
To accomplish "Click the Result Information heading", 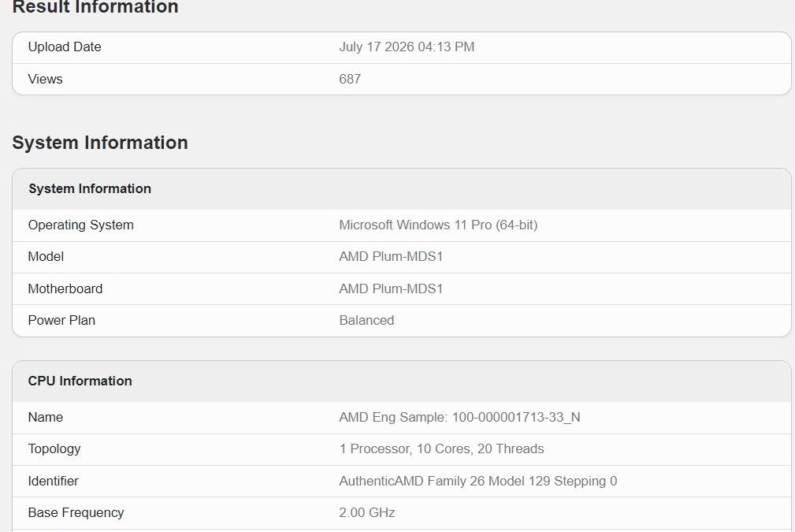I will (95, 6).
